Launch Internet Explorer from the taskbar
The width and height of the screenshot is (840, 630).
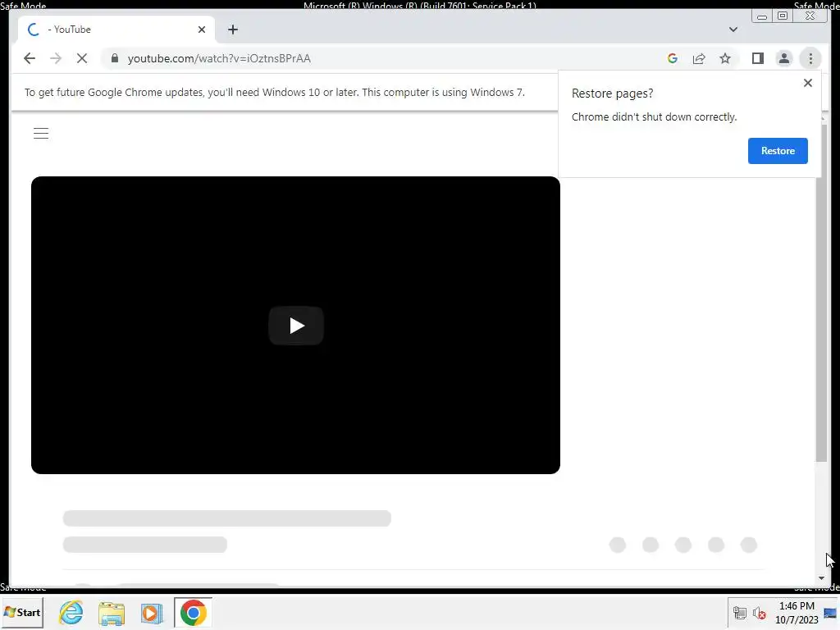pos(71,612)
